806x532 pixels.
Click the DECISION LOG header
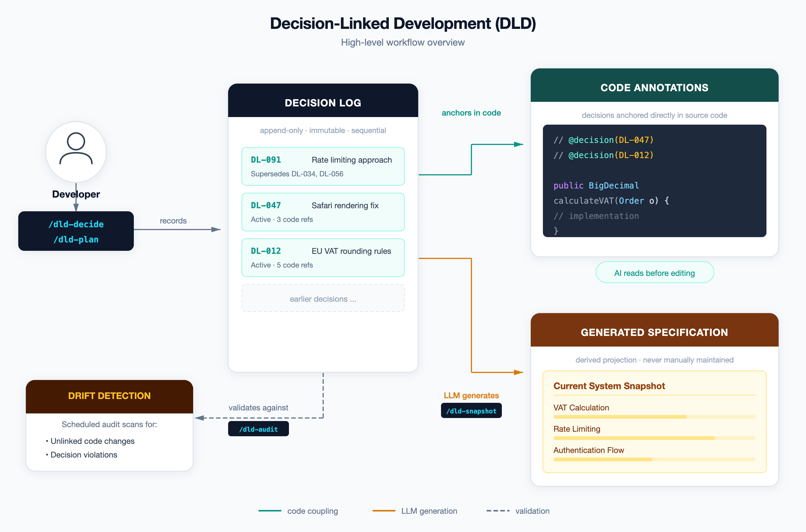[x=323, y=102]
